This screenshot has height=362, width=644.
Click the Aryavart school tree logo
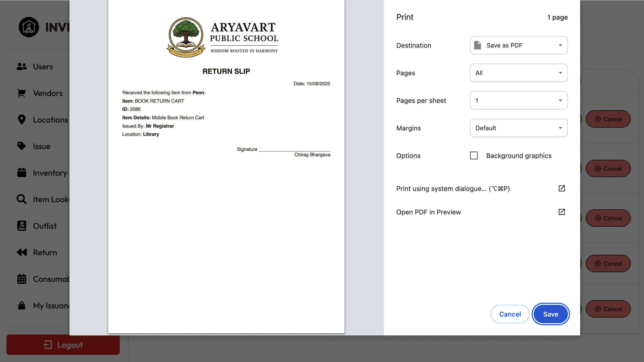[186, 37]
